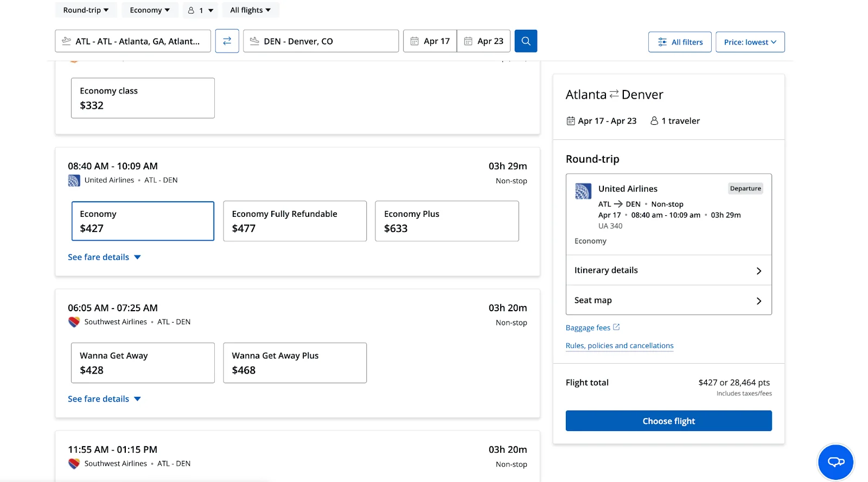
Task: Click the $427 or 28,464 pts total
Action: tap(734, 383)
